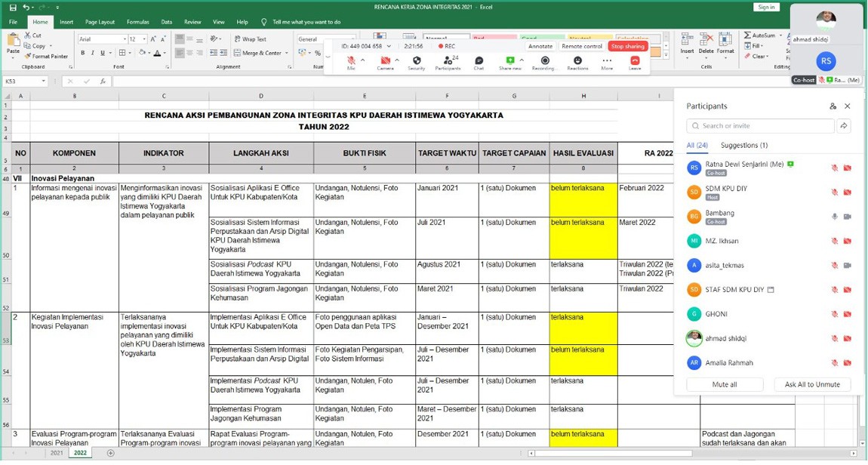Unmute the Mic in the Zoom toolbar
Image resolution: width=868 pixels, height=465 pixels.
351,60
